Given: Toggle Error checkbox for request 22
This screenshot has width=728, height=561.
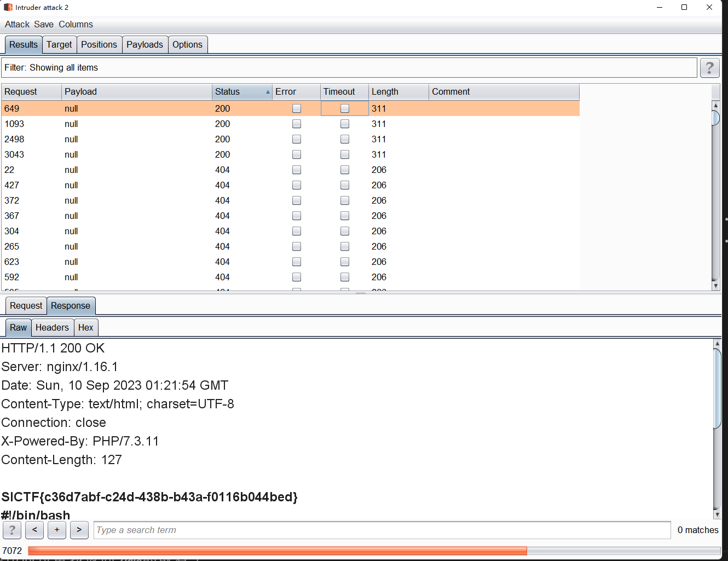Looking at the screenshot, I should (x=297, y=170).
